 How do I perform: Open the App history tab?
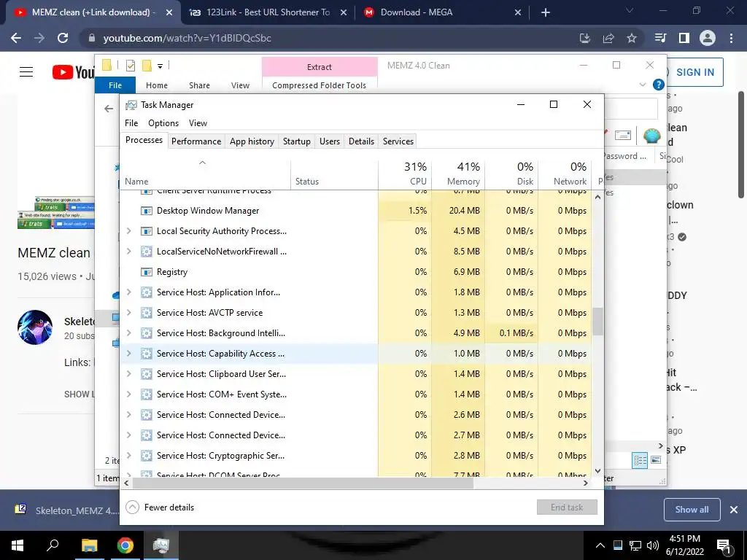[x=252, y=141]
